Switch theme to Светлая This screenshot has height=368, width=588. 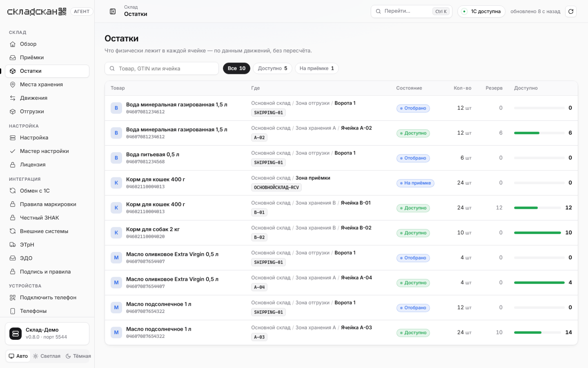(x=47, y=356)
